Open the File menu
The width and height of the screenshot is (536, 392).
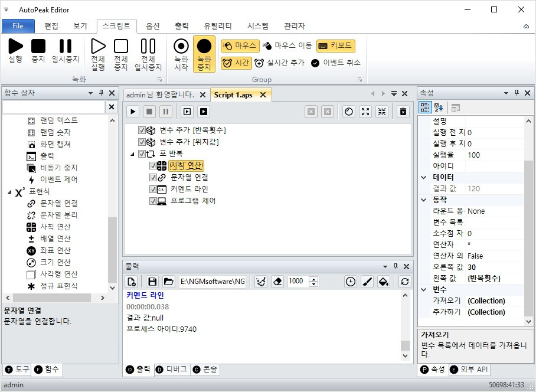click(18, 26)
